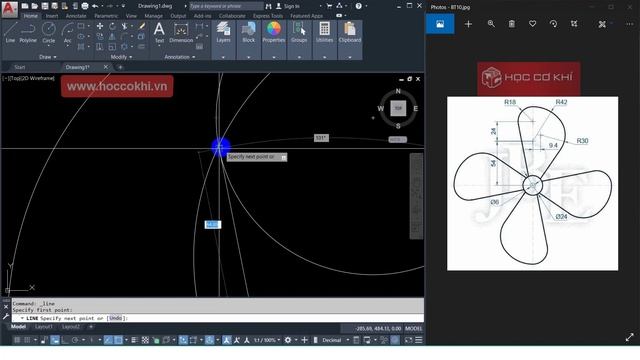Click the Move tool in Modify panel
Viewport: 640px width, 360px height.
point(100,26)
